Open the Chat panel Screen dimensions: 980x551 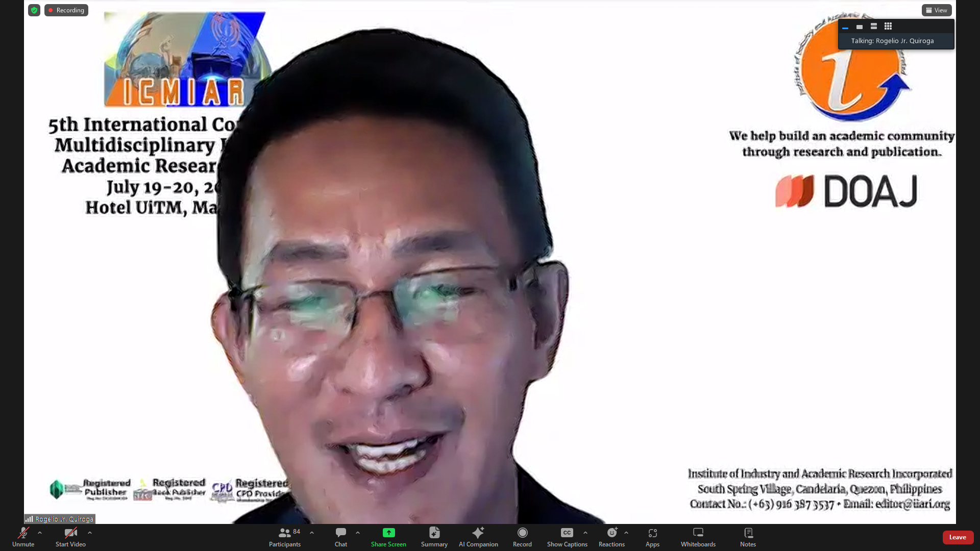[x=341, y=536]
